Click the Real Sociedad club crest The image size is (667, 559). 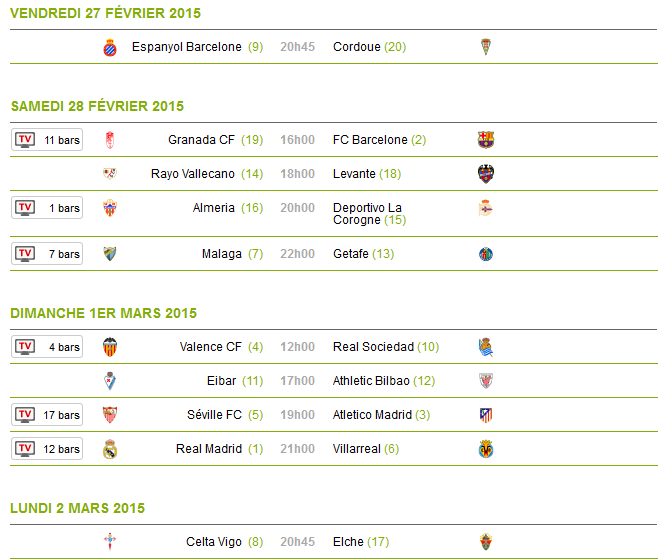(x=486, y=347)
